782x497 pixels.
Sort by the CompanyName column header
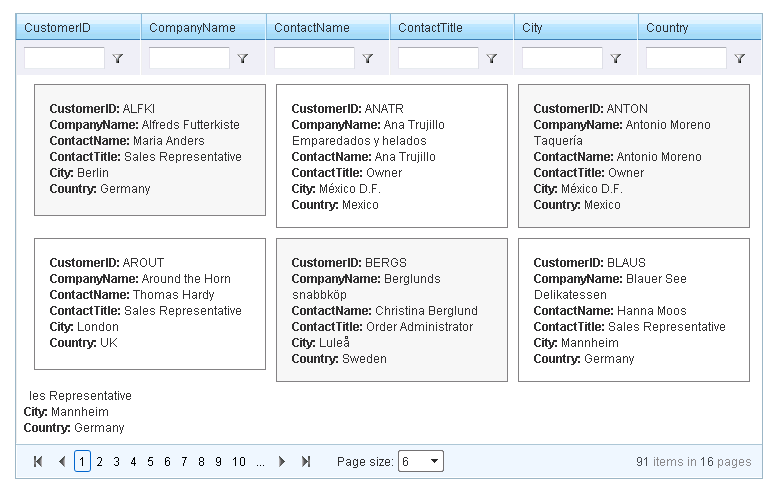click(x=192, y=28)
